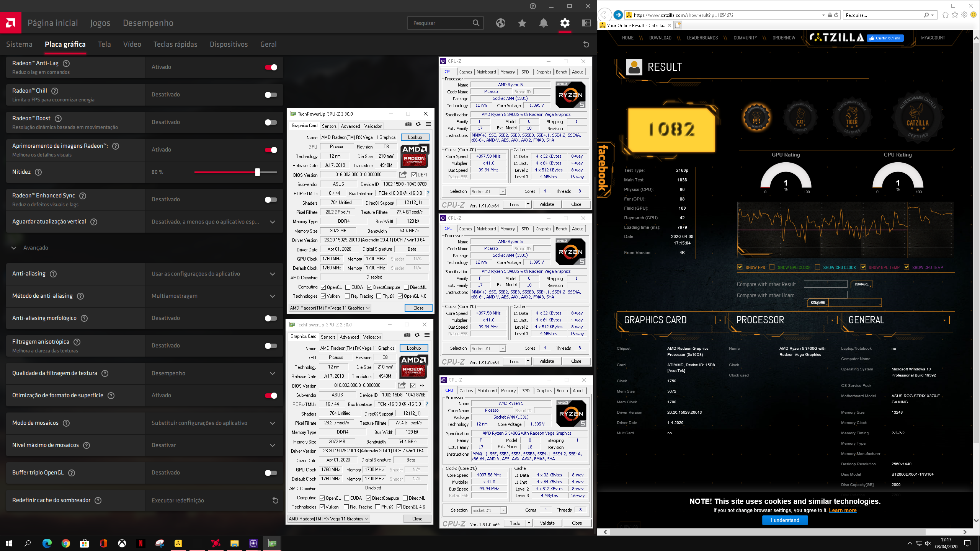Open the hamburger menu in upper GPU-Z window
The height and width of the screenshot is (551, 980).
point(428,124)
